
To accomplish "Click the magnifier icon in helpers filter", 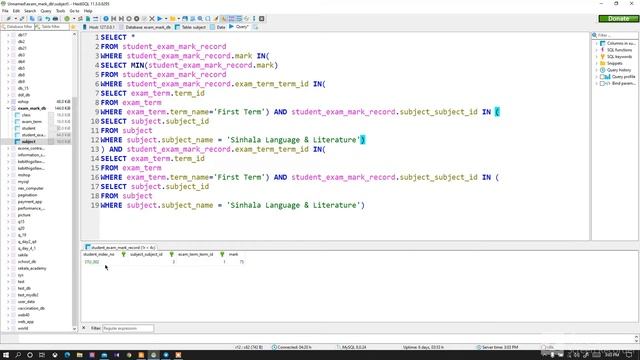I will pos(595,36).
